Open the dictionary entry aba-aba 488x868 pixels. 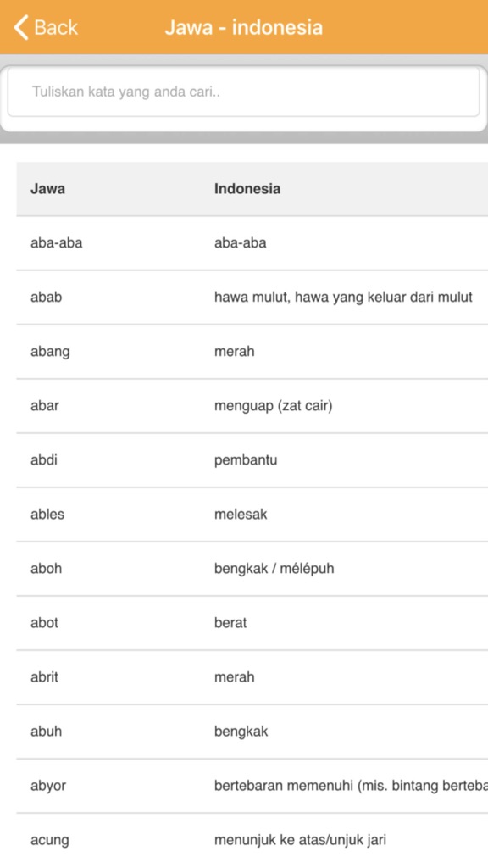click(52, 242)
